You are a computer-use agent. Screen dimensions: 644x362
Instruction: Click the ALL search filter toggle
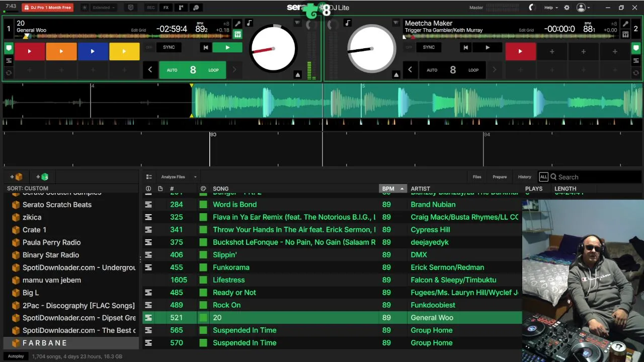click(543, 177)
